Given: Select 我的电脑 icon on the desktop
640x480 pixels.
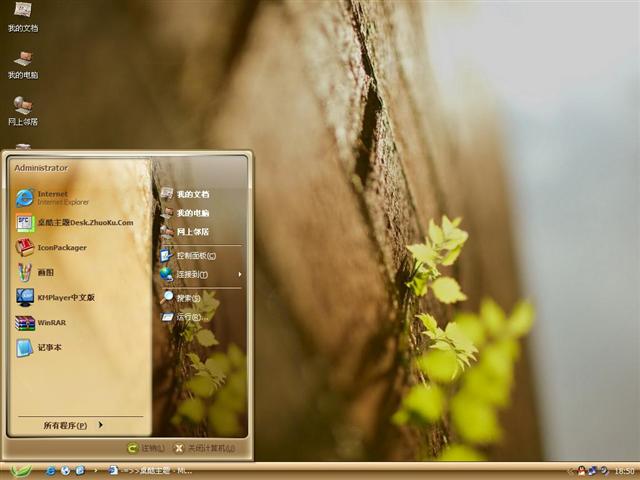Looking at the screenshot, I should 23,64.
